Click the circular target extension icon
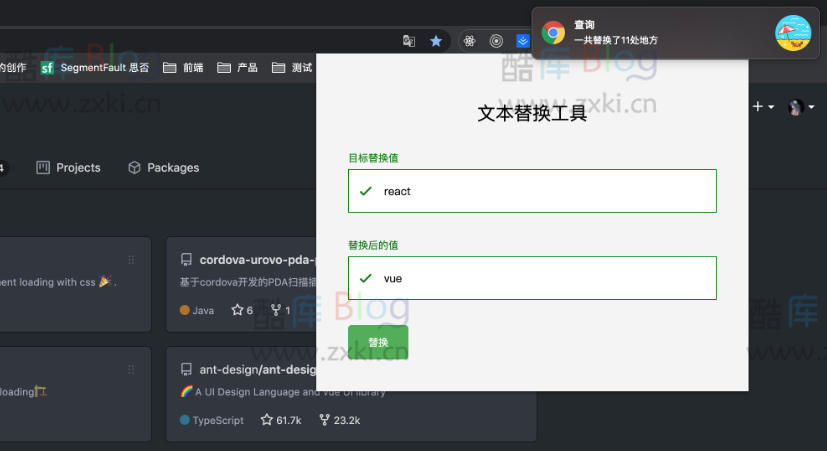Screen dimensions: 827x451 point(496,41)
